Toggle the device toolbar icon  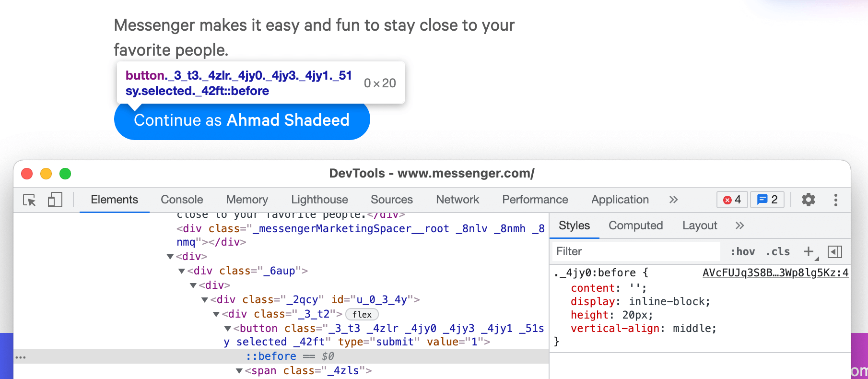click(x=55, y=200)
